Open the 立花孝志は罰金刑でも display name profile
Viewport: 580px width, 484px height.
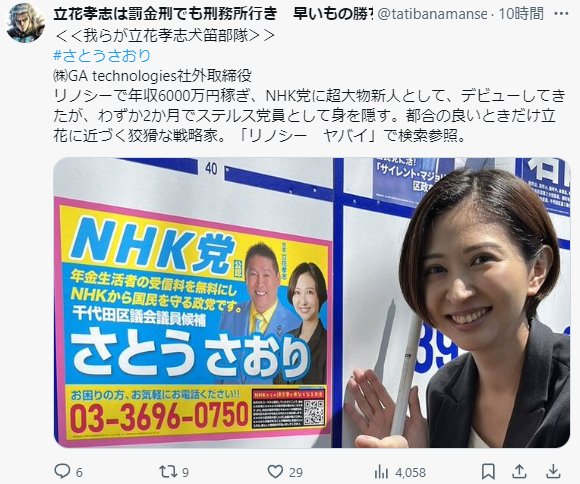pyautogui.click(x=213, y=14)
